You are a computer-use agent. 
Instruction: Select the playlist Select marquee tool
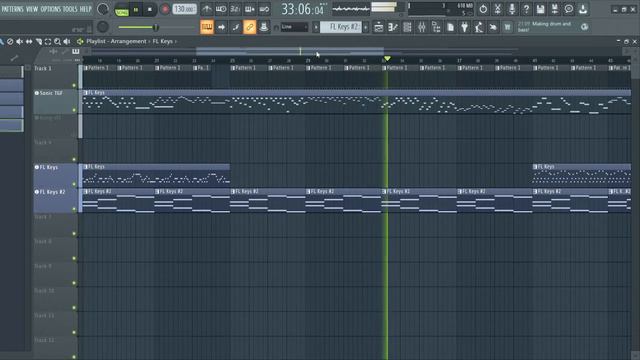(x=48, y=42)
